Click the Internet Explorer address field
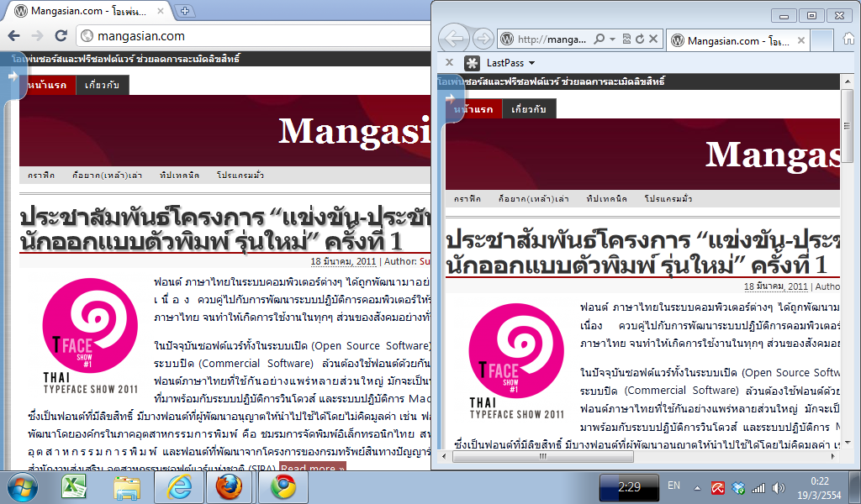 click(x=552, y=39)
